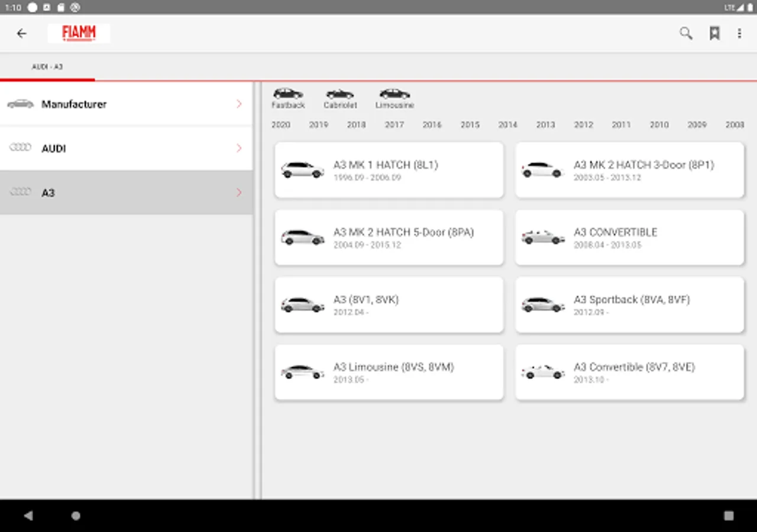Screen dimensions: 757x532
Task: Click the A3 MK 2 HATCH 3-Door car thumbnail
Action: click(543, 170)
